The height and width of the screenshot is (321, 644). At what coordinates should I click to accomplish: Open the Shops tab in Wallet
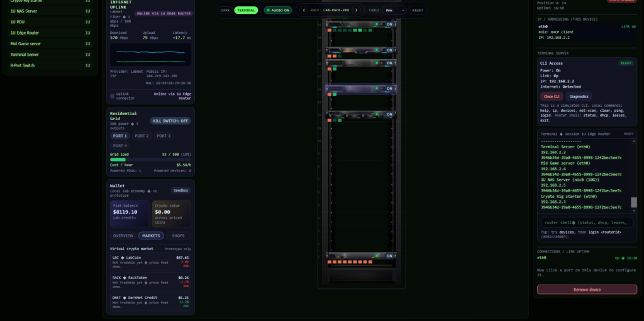click(179, 236)
